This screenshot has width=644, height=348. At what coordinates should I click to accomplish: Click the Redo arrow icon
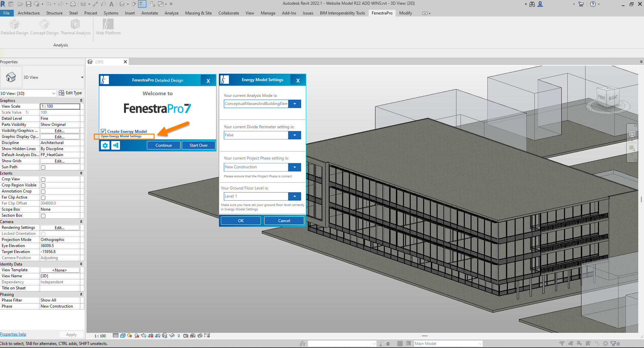click(61, 4)
